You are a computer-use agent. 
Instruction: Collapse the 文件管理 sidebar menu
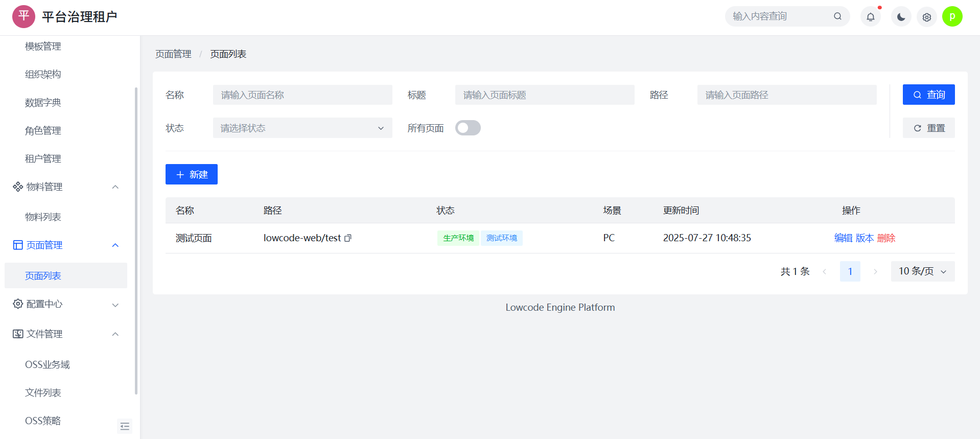[x=65, y=334]
